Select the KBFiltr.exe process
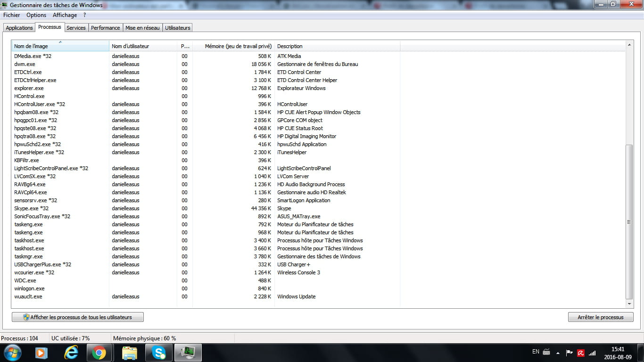The width and height of the screenshot is (644, 362). click(206, 160)
